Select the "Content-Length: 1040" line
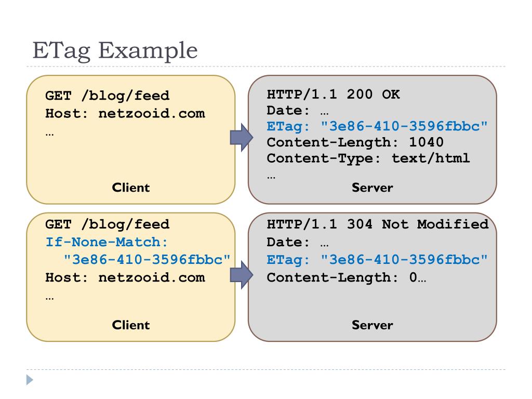The width and height of the screenshot is (532, 399). point(355,142)
